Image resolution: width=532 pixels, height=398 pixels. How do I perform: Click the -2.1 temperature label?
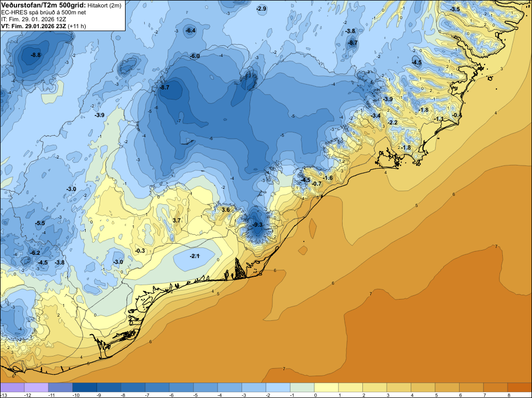195,256
